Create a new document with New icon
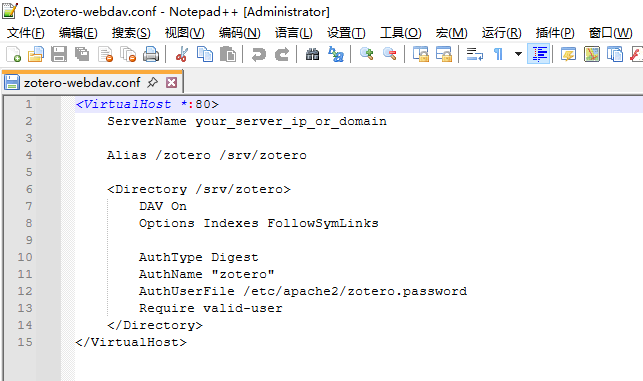643x381 pixels. click(x=14, y=54)
